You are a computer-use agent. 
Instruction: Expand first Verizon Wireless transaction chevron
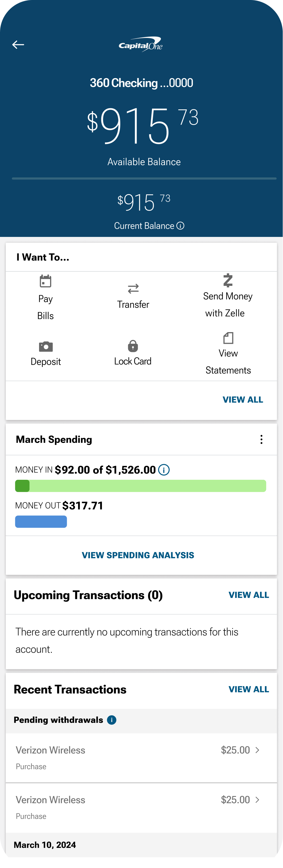click(x=258, y=750)
